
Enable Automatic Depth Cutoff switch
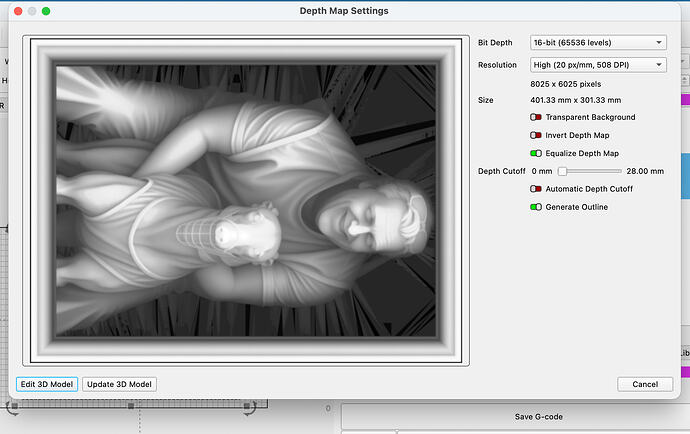(x=536, y=189)
